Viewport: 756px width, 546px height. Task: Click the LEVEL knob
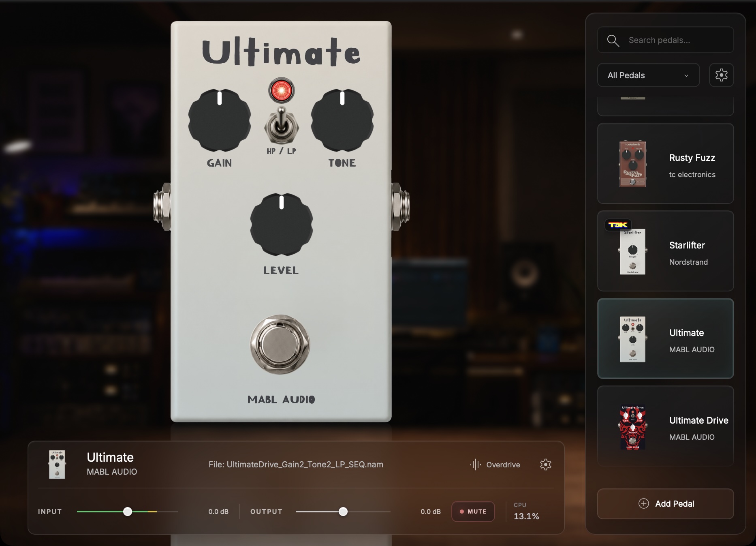pyautogui.click(x=282, y=224)
